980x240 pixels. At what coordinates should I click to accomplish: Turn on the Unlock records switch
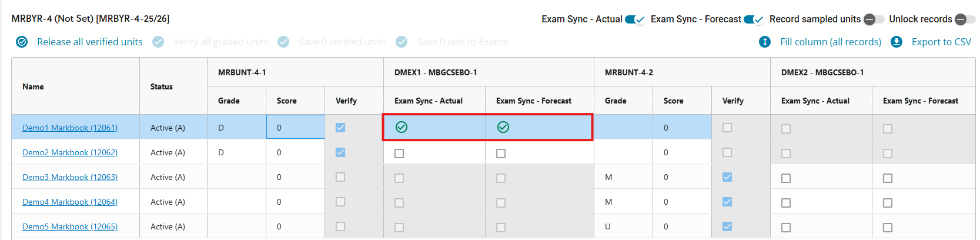tap(965, 19)
